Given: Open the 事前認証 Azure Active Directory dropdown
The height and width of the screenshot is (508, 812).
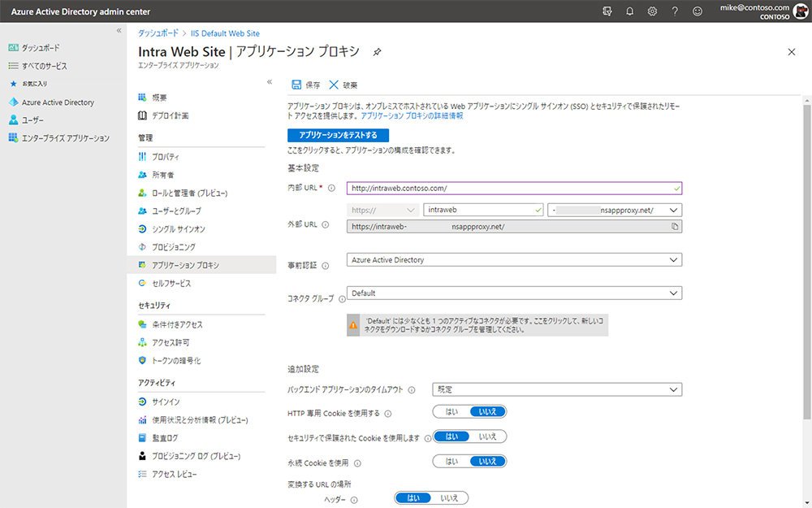Looking at the screenshot, I should [514, 260].
